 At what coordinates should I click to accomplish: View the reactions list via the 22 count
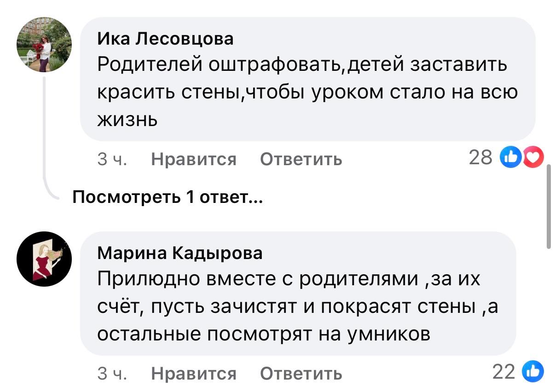[x=503, y=372]
